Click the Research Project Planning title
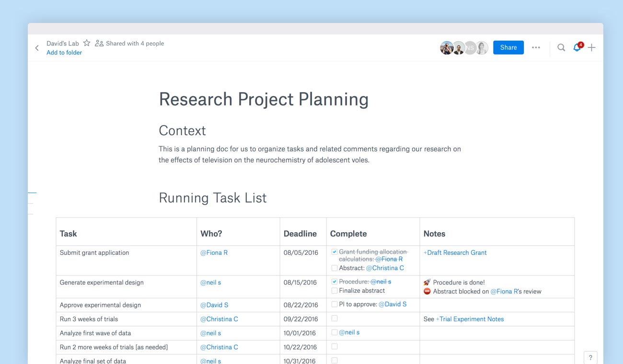The width and height of the screenshot is (623, 364). (x=264, y=99)
